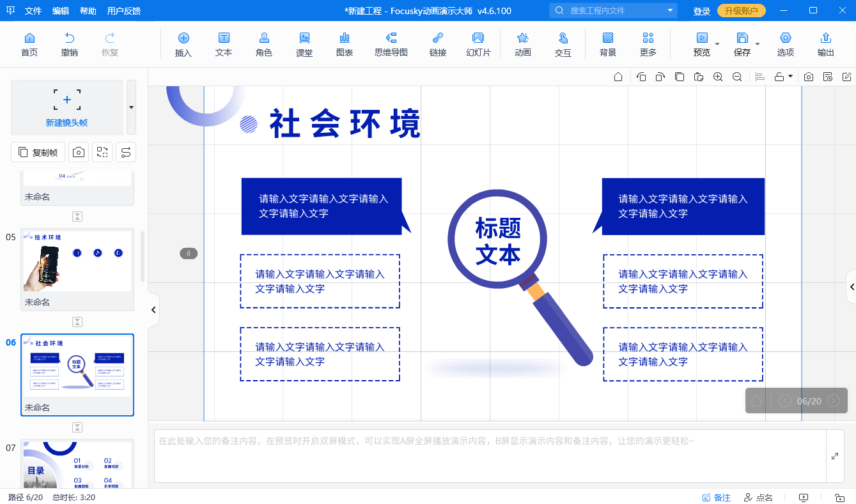Open the 用户反馈 menu
This screenshot has width=856, height=504.
[124, 11]
